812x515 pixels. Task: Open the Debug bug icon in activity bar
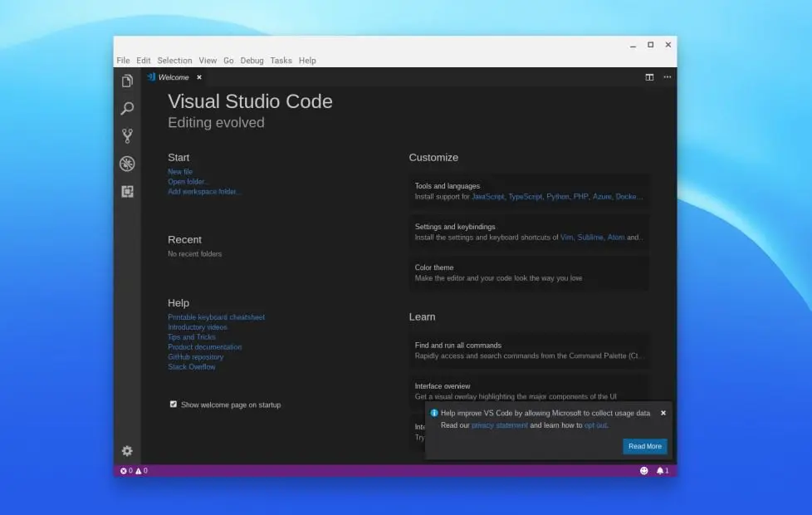[x=127, y=164]
